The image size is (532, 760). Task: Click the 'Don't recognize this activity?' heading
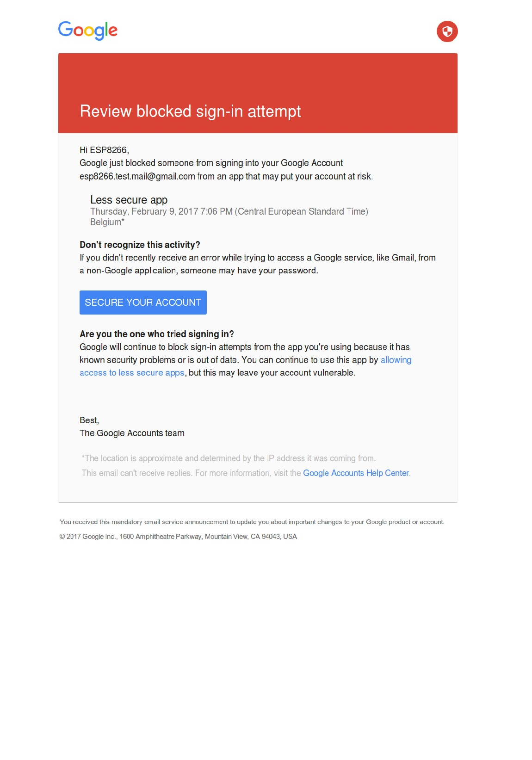[x=140, y=245]
